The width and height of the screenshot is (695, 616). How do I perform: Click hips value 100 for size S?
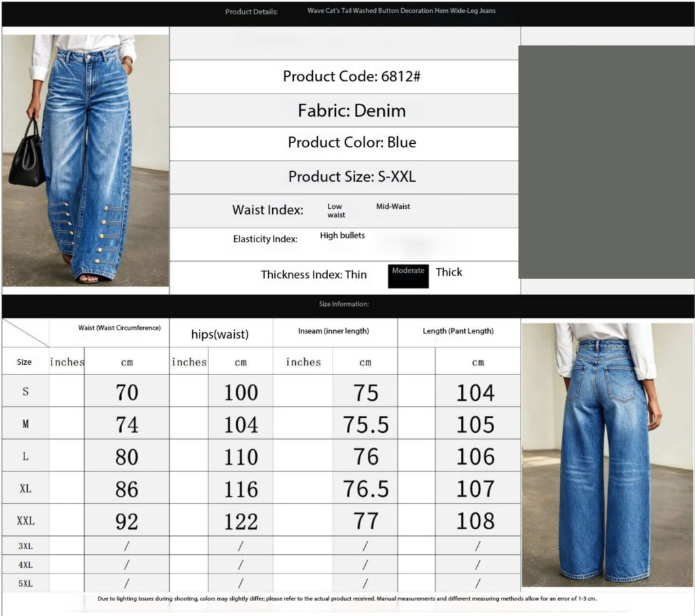click(241, 392)
